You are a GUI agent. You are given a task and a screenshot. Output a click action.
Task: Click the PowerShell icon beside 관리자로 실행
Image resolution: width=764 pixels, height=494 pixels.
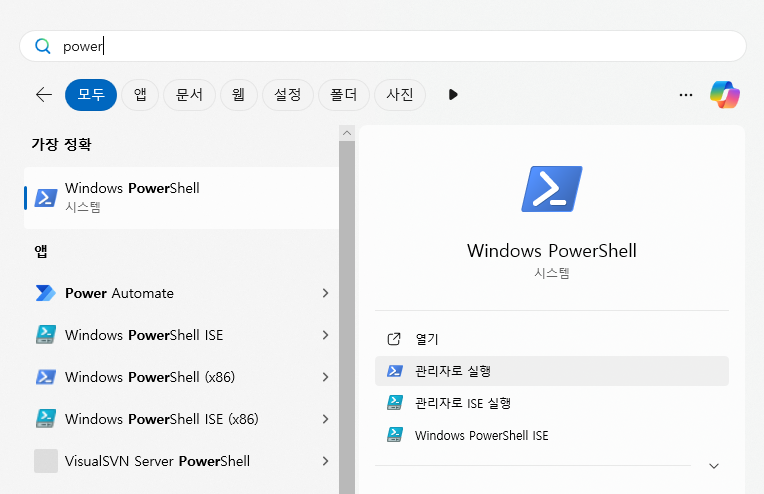pyautogui.click(x=395, y=371)
